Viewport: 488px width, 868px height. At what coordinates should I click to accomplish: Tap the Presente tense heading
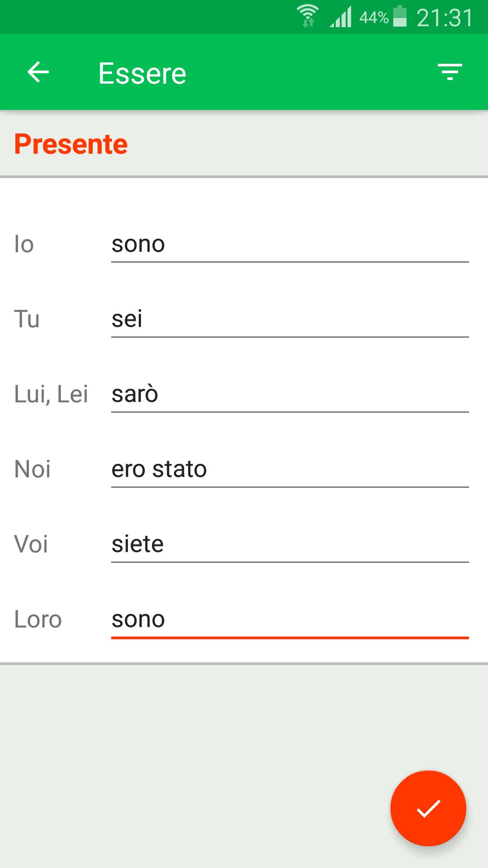coord(71,144)
